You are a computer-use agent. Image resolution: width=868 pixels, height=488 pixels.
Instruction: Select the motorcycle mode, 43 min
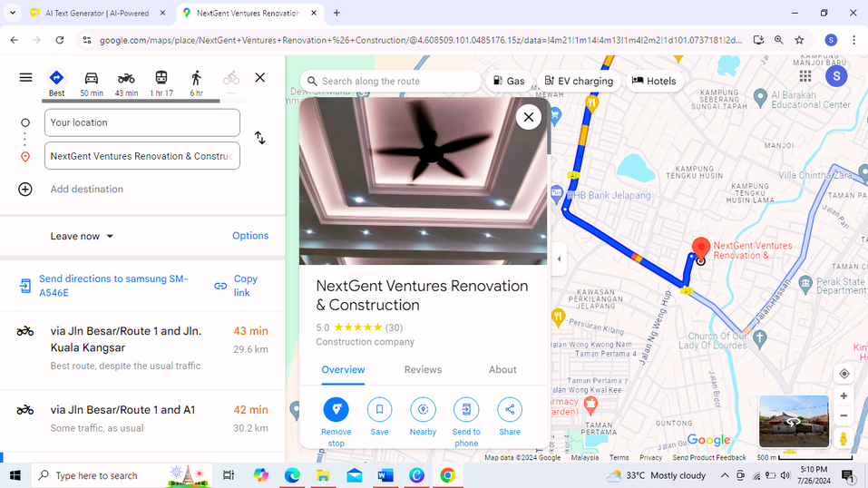pos(126,83)
